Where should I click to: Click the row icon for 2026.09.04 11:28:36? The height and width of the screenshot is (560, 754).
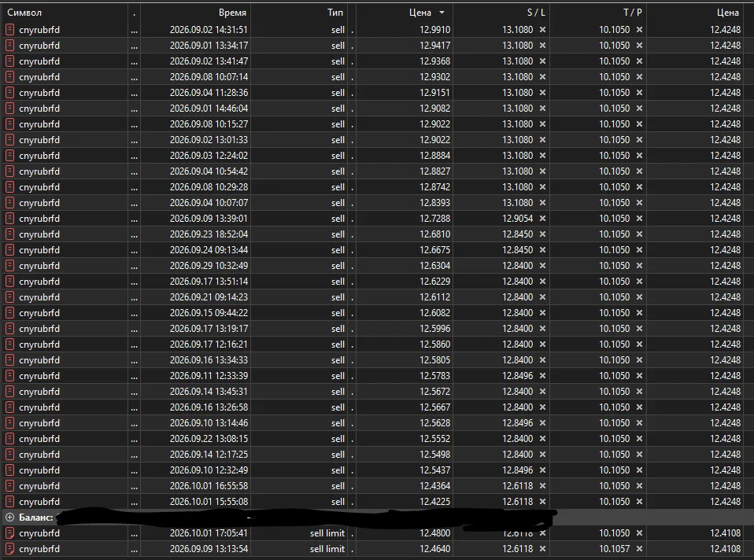click(x=9, y=93)
